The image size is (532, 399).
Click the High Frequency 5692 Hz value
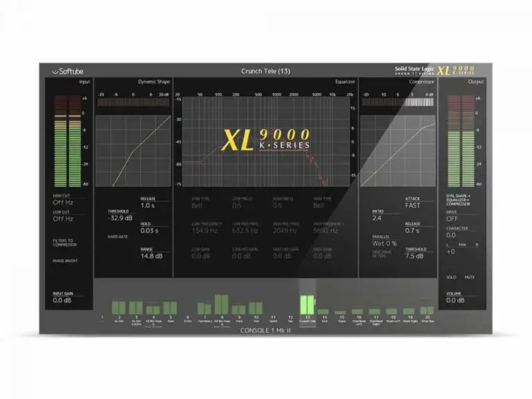[326, 231]
